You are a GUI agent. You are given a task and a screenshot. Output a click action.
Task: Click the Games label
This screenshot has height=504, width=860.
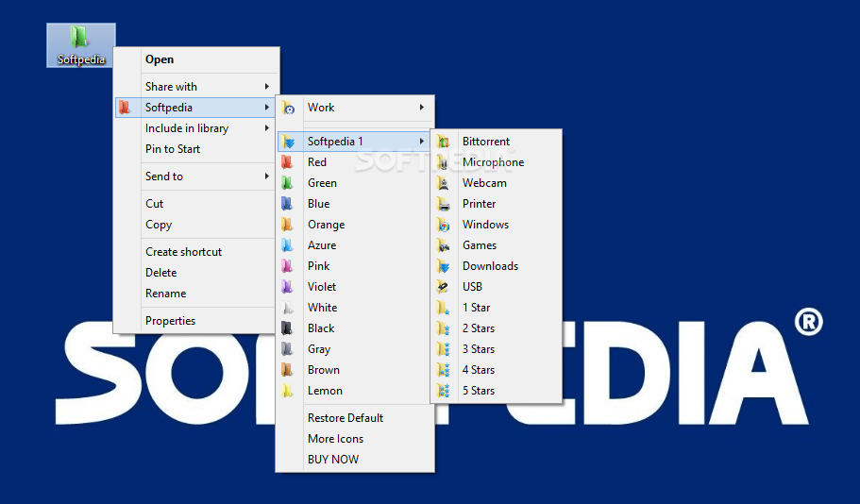[480, 245]
